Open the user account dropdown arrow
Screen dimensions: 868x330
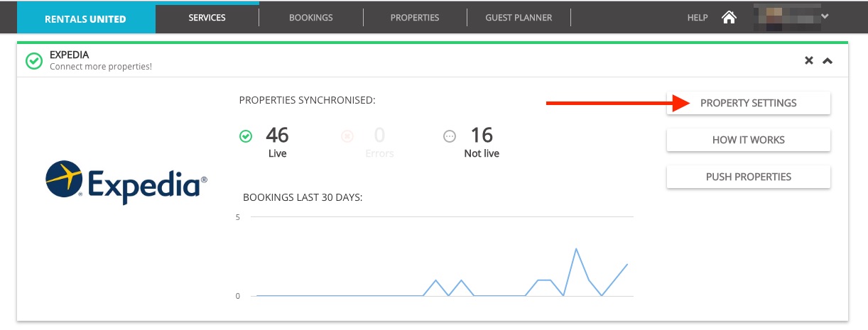(825, 16)
